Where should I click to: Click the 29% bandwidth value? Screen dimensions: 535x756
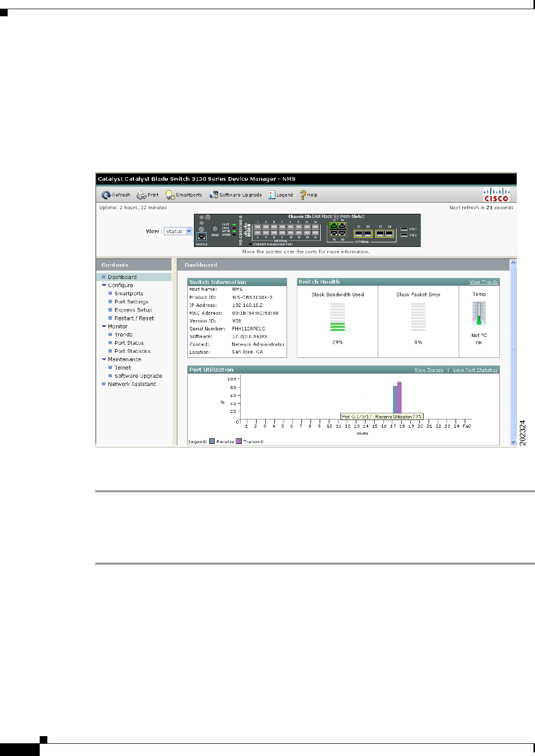pyautogui.click(x=337, y=343)
